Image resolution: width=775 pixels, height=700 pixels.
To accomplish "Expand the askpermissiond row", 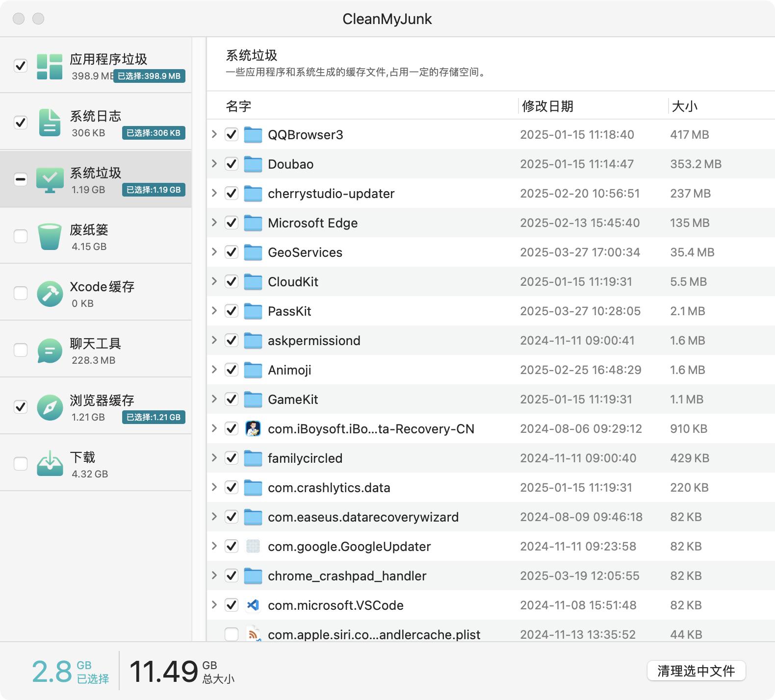I will click(214, 340).
